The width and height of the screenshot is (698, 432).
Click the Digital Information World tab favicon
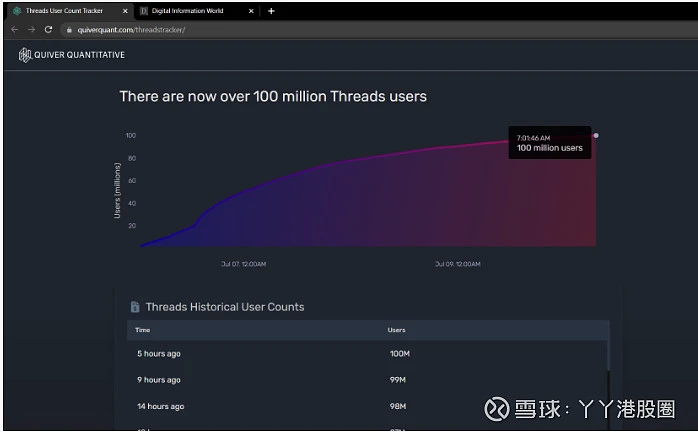[x=144, y=11]
